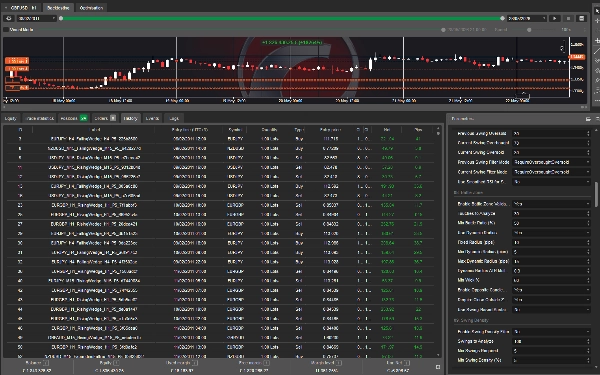Open the Orders tab
The image size is (600, 375).
tap(105, 118)
